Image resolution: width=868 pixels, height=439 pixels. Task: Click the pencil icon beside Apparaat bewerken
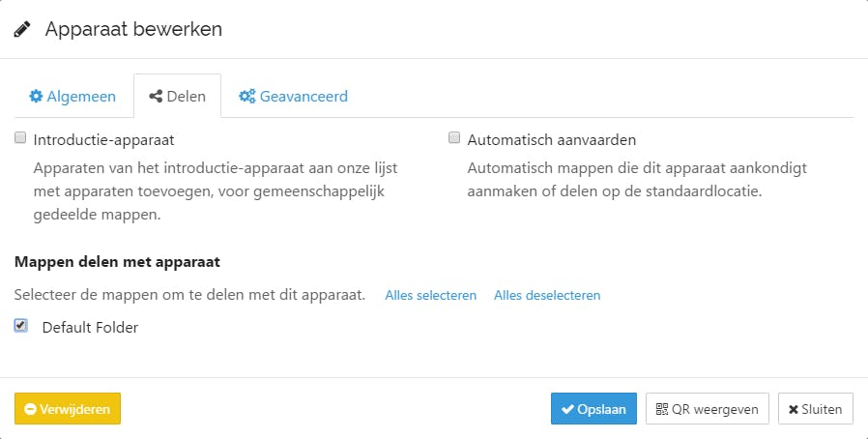click(22, 29)
